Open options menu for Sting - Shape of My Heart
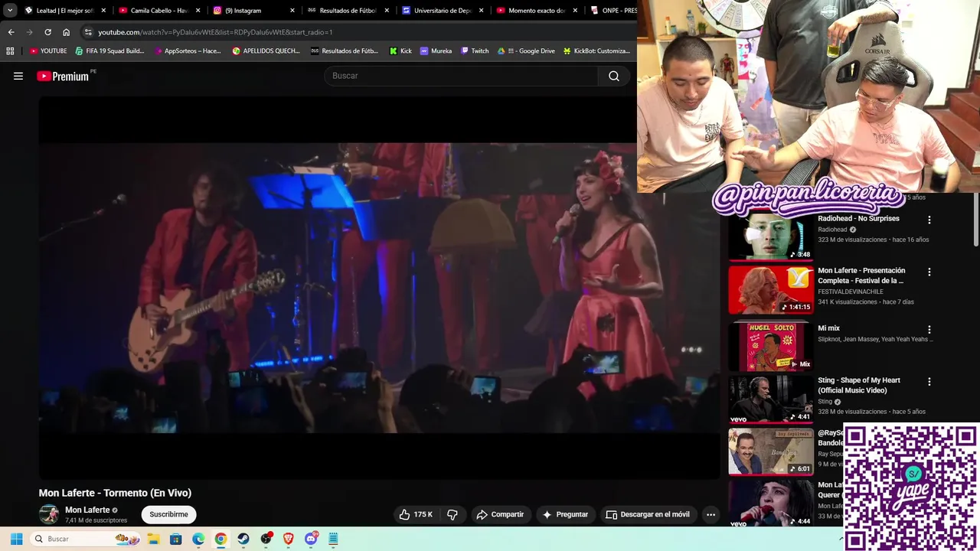 [929, 382]
